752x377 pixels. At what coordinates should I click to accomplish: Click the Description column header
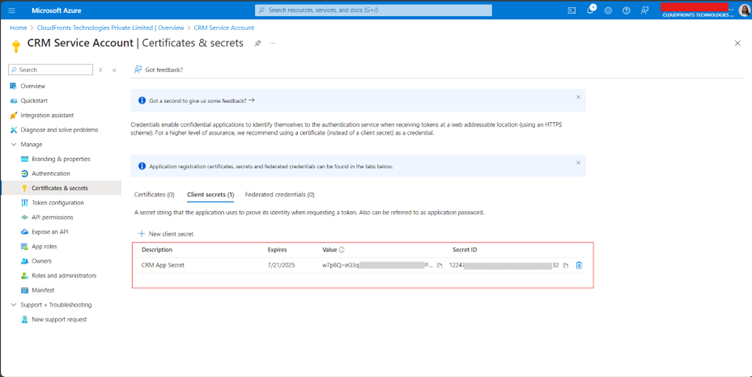coord(157,250)
